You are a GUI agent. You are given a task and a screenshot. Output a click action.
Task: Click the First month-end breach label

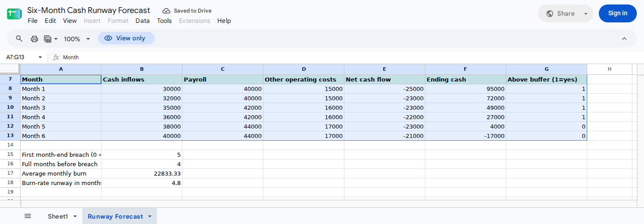click(61, 155)
